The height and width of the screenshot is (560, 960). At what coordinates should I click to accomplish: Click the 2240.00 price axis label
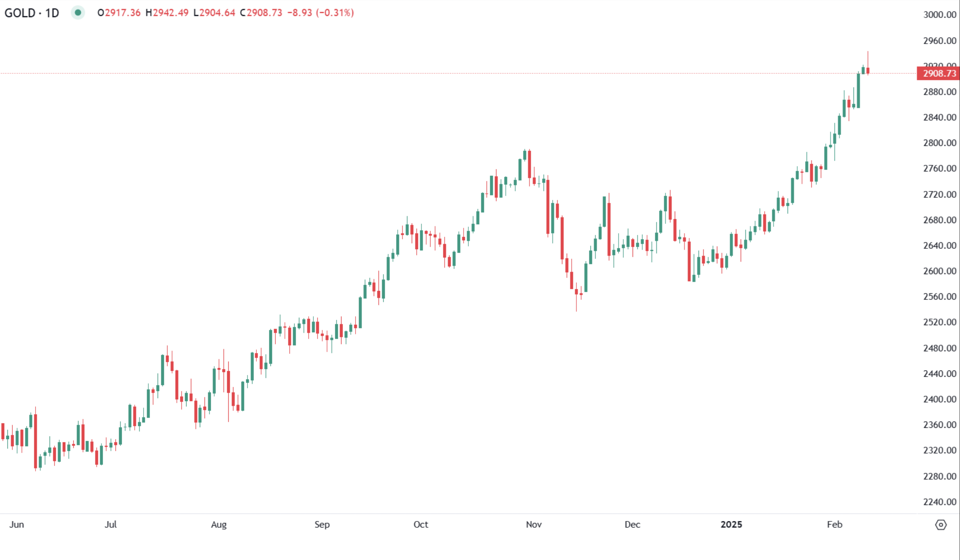[x=939, y=502]
